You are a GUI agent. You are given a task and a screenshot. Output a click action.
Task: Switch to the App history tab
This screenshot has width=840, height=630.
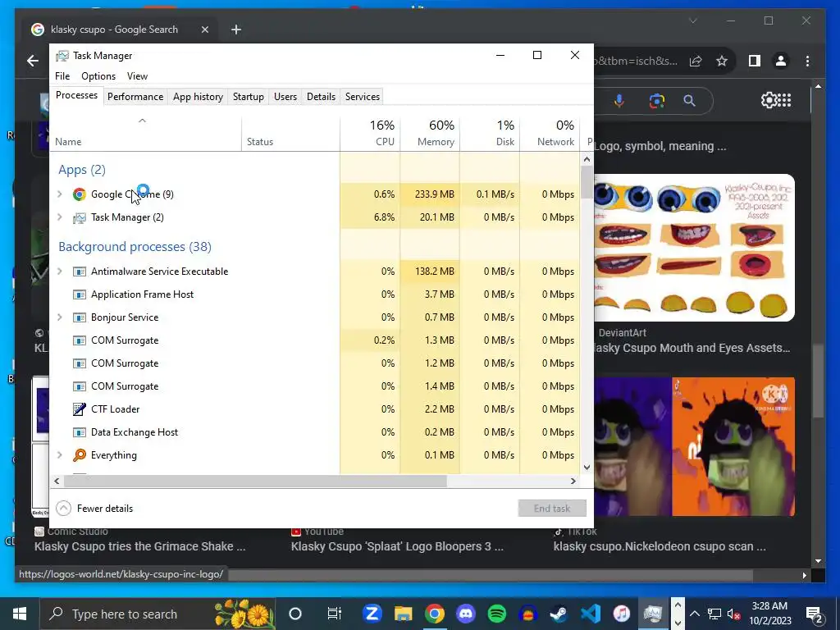(198, 97)
